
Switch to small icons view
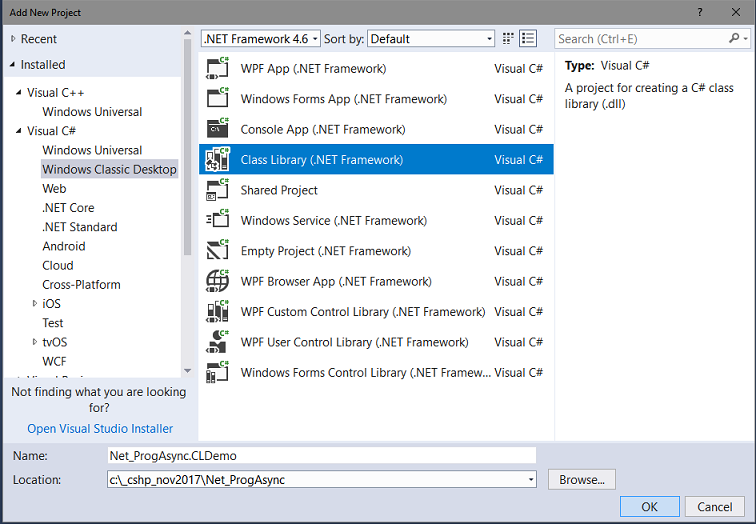[508, 39]
